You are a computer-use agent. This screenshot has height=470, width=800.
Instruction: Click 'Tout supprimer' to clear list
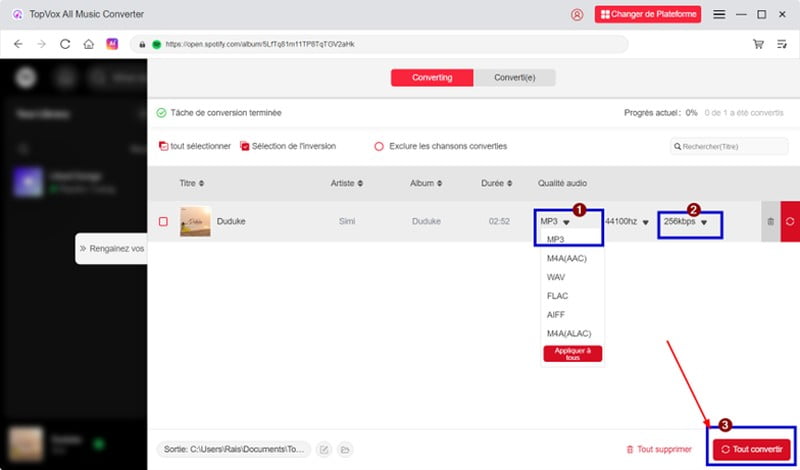pyautogui.click(x=659, y=450)
